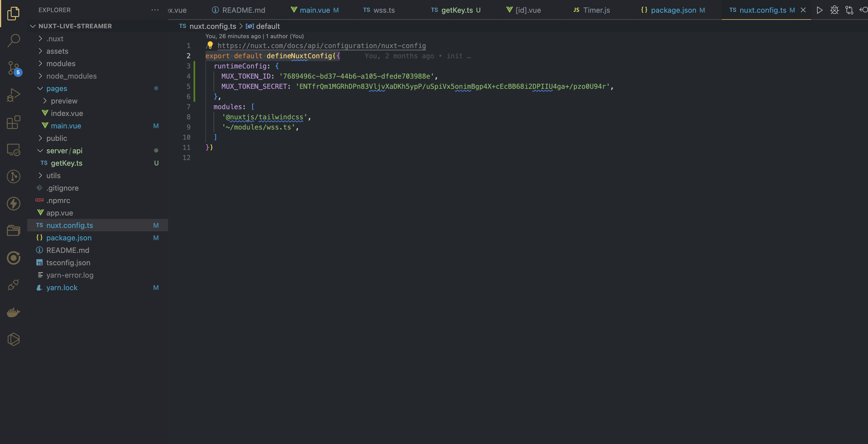Click the lightbulb quick fix icon

click(x=210, y=45)
